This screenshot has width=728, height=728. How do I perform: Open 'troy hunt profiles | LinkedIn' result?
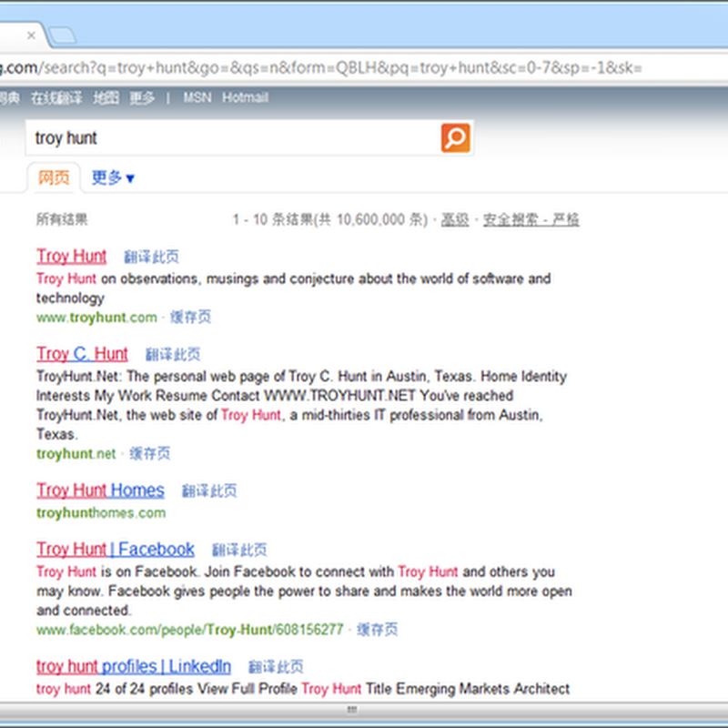[134, 667]
